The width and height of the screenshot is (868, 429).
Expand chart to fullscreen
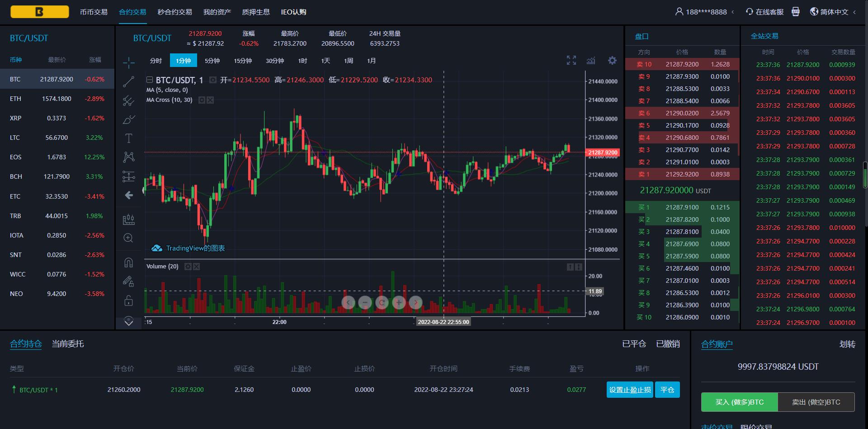571,60
